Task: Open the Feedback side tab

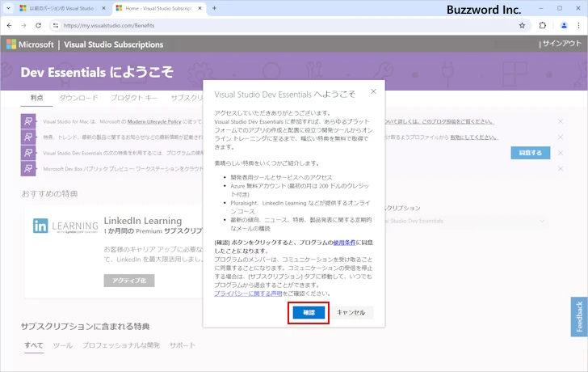Action: point(579,316)
